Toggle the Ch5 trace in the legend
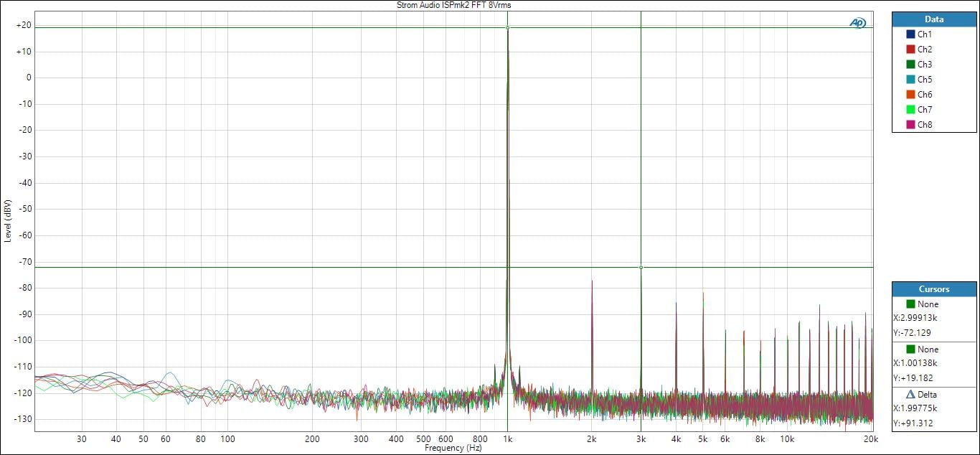The image size is (980, 455). tap(924, 80)
